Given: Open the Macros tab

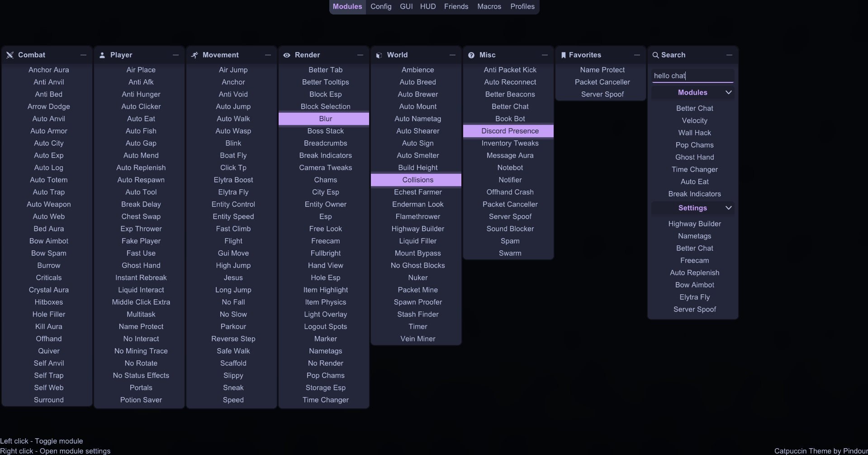Looking at the screenshot, I should tap(489, 6).
